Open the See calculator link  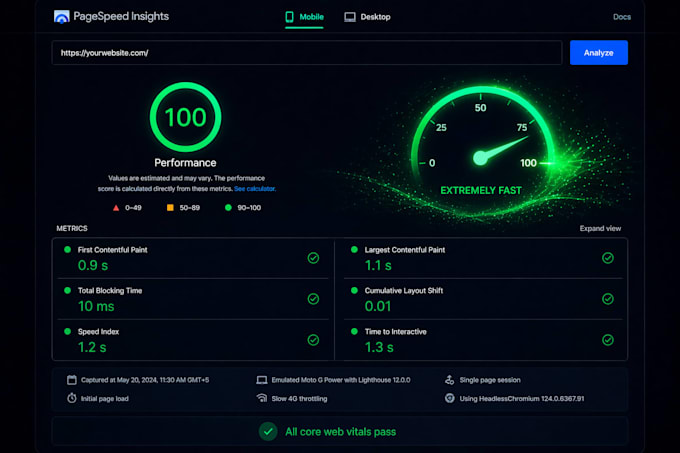[x=255, y=189]
